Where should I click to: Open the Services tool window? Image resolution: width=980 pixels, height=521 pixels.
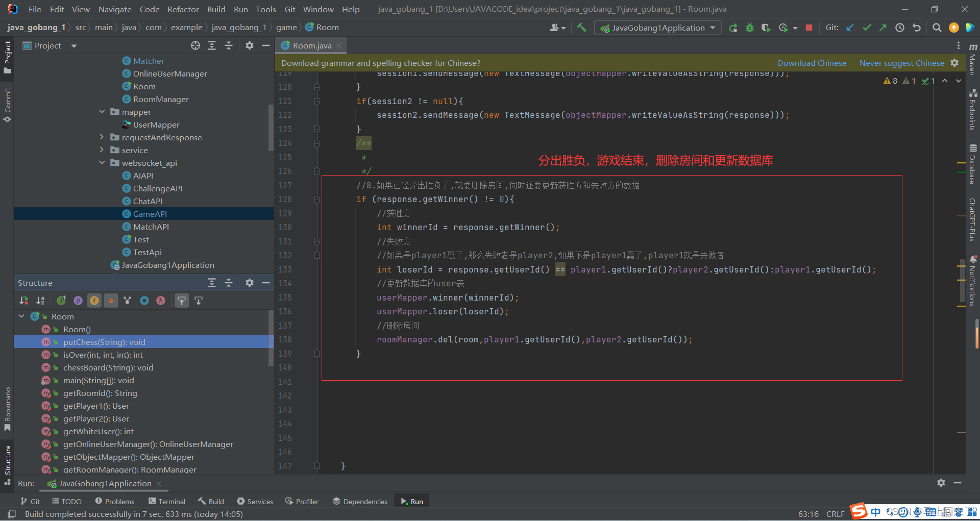[255, 502]
